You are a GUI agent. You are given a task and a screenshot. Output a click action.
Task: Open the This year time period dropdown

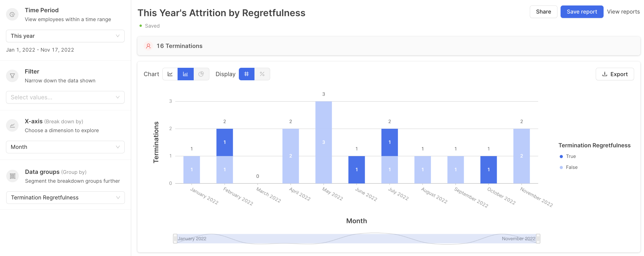point(65,36)
